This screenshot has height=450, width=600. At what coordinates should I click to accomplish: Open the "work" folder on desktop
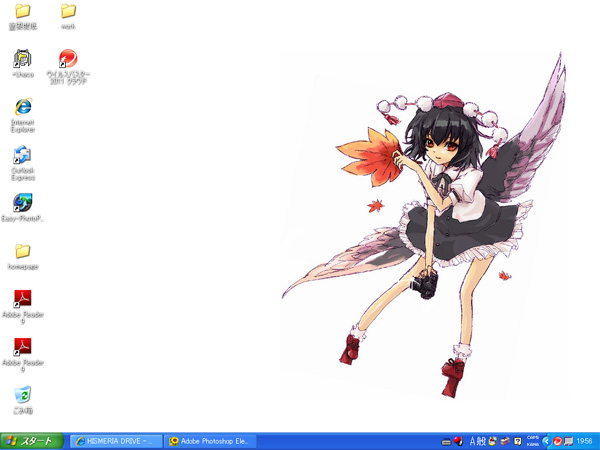pyautogui.click(x=68, y=11)
